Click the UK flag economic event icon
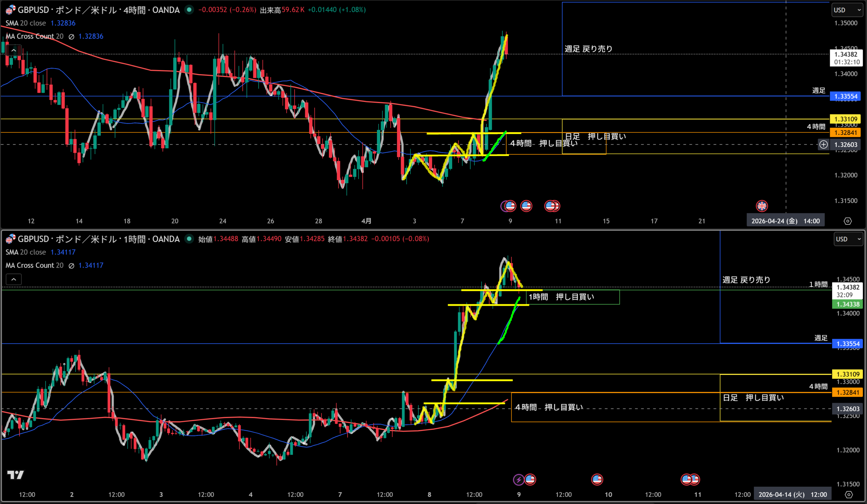The width and height of the screenshot is (867, 504). pos(762,206)
